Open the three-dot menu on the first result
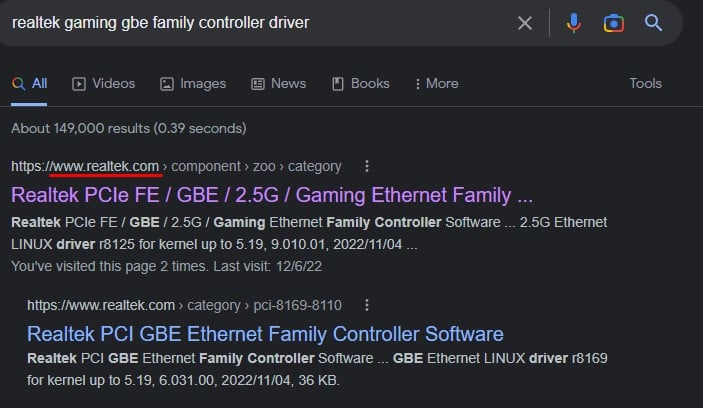 (x=367, y=166)
